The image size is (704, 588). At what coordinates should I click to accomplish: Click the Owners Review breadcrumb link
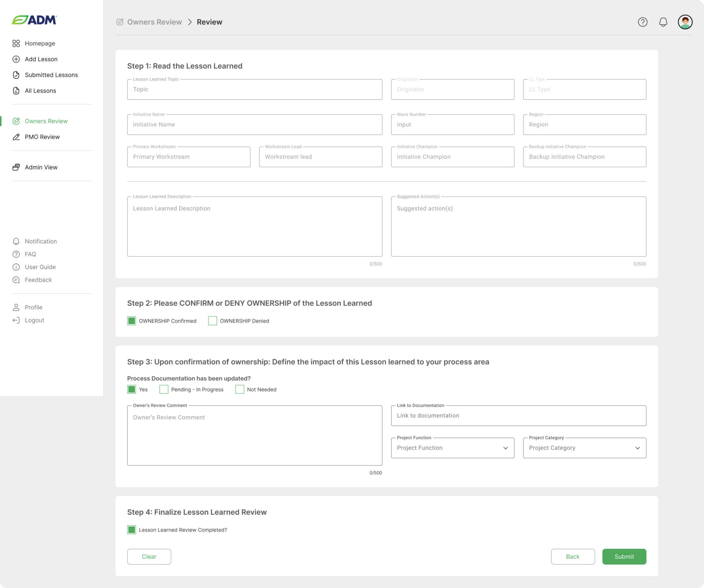154,22
